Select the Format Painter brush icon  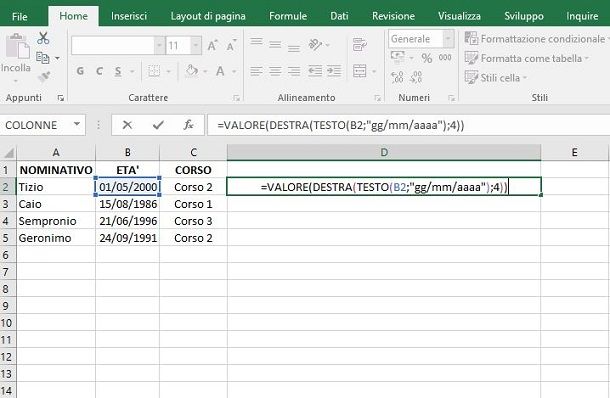(x=44, y=77)
